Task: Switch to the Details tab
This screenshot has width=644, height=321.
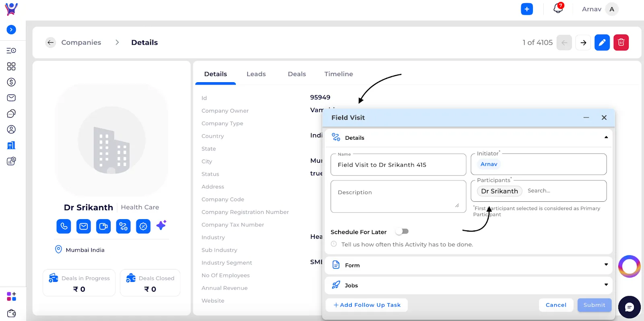Action: point(215,74)
